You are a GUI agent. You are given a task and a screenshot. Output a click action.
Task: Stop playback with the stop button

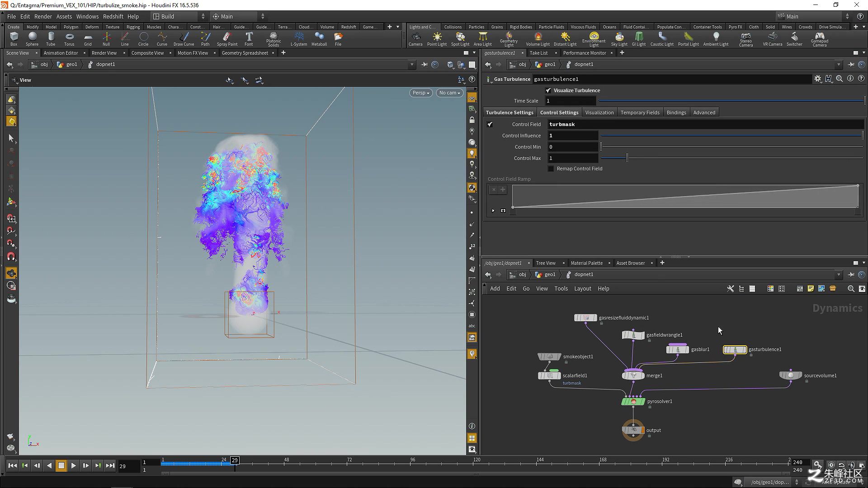61,465
